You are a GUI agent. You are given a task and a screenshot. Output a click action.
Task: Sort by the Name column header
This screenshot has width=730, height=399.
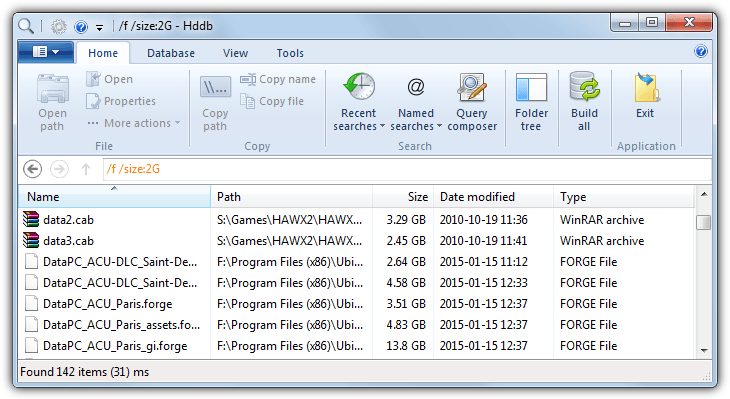tap(114, 196)
